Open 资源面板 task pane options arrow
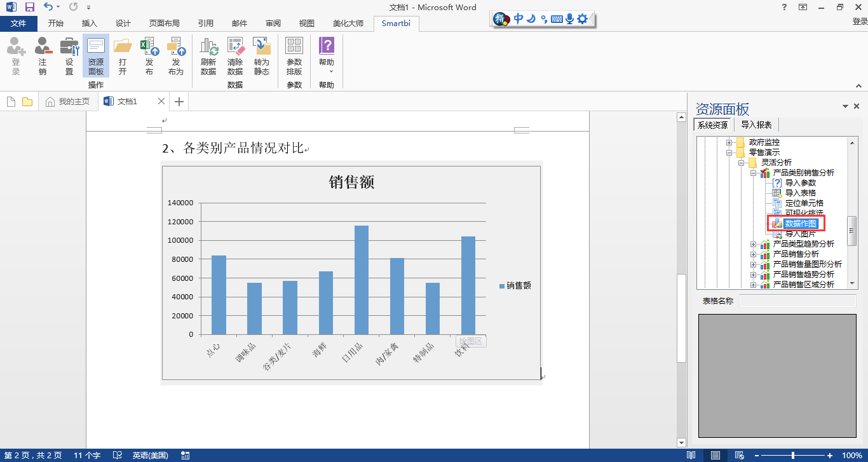868x462 pixels. point(845,107)
